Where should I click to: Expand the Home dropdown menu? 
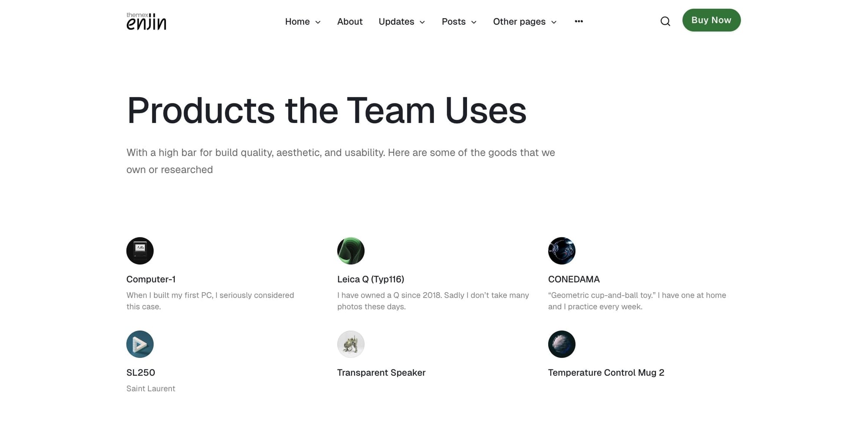point(318,22)
